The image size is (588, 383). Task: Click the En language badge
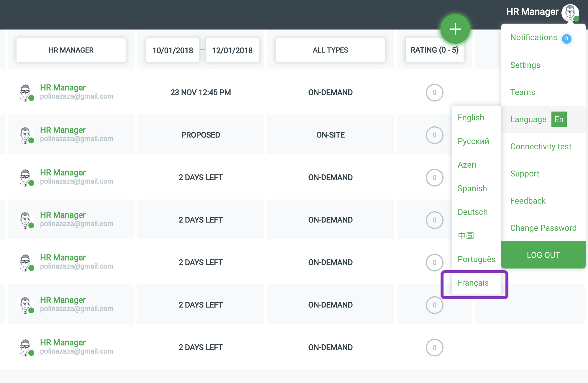point(559,119)
